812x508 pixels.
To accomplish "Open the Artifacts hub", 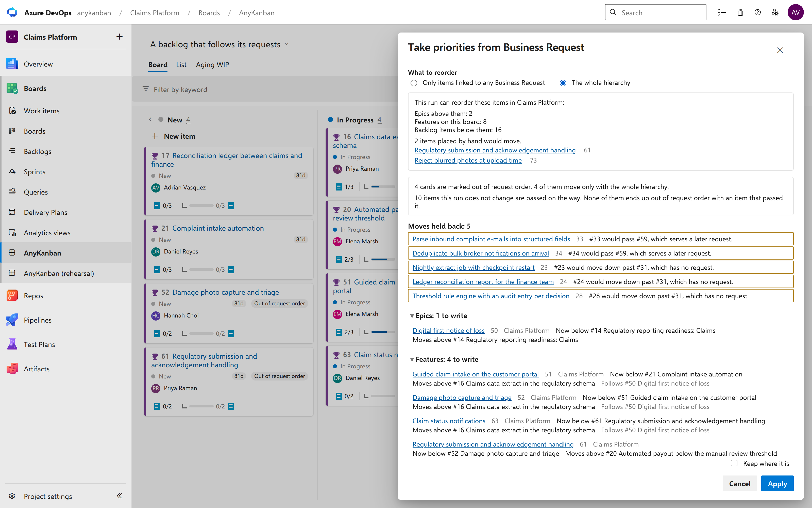I will (x=37, y=369).
